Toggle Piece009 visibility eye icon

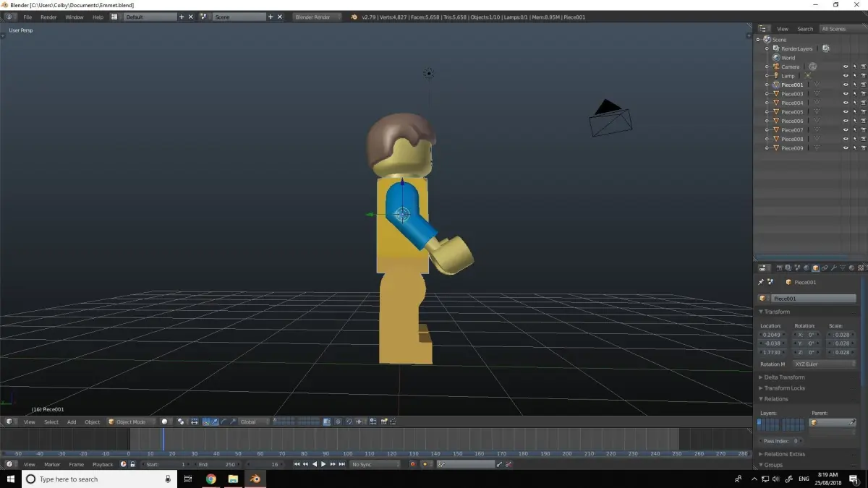point(845,148)
